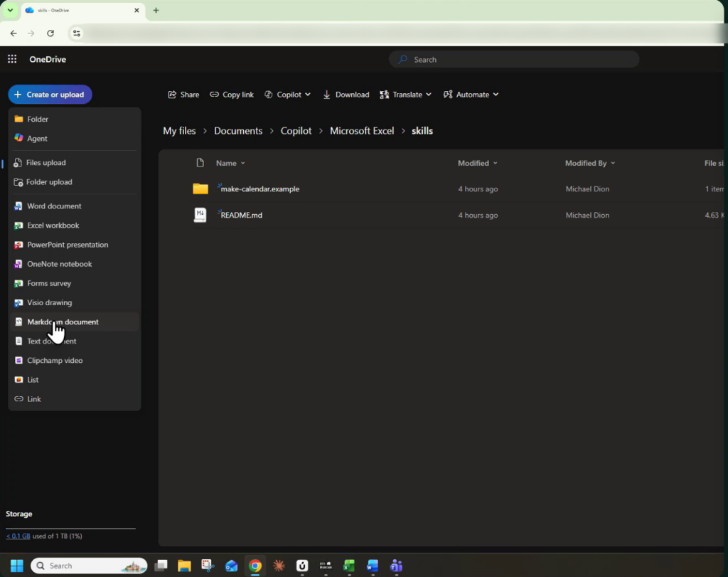728x577 pixels.
Task: Create a PowerPoint presentation
Action: point(74,245)
